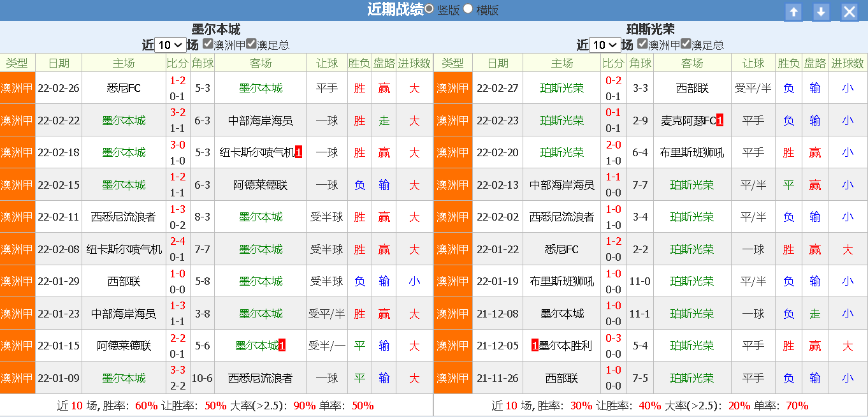Click the 10-6 corner count cell

pos(202,378)
